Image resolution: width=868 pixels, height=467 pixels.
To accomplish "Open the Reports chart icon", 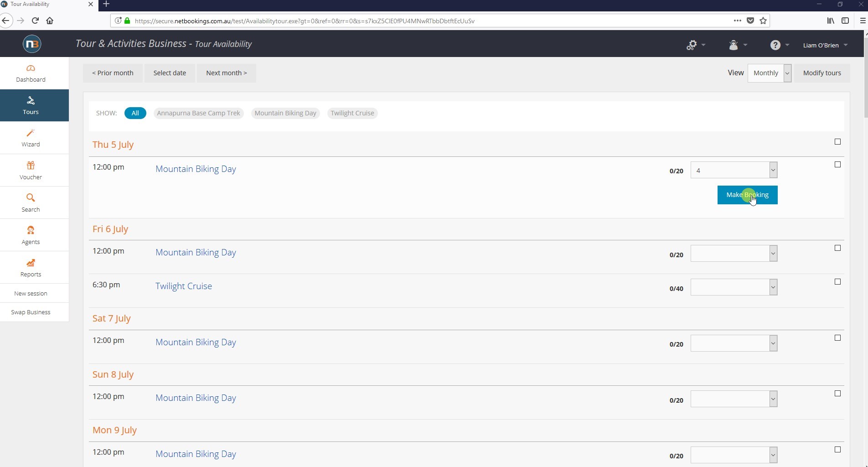I will pyautogui.click(x=31, y=263).
